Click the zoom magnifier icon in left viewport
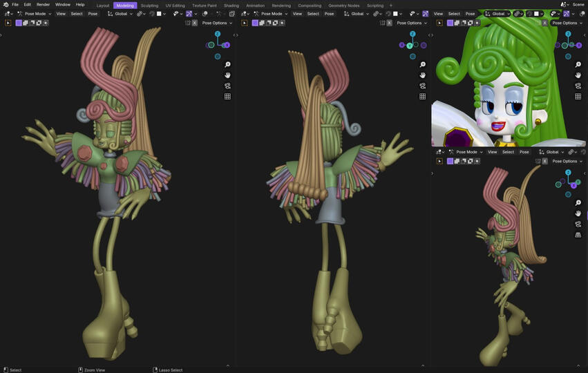This screenshot has height=373, width=588. tap(227, 65)
